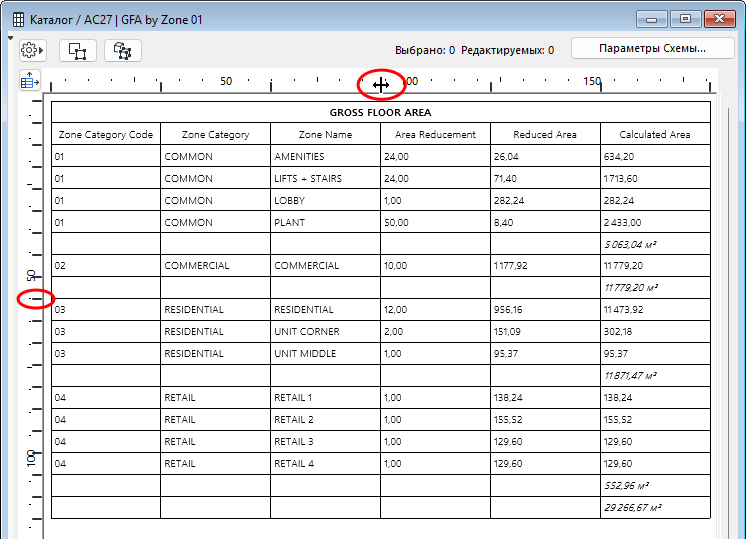The image size is (746, 539).
Task: Click the UNIT CORNER cell
Action: pyautogui.click(x=325, y=331)
